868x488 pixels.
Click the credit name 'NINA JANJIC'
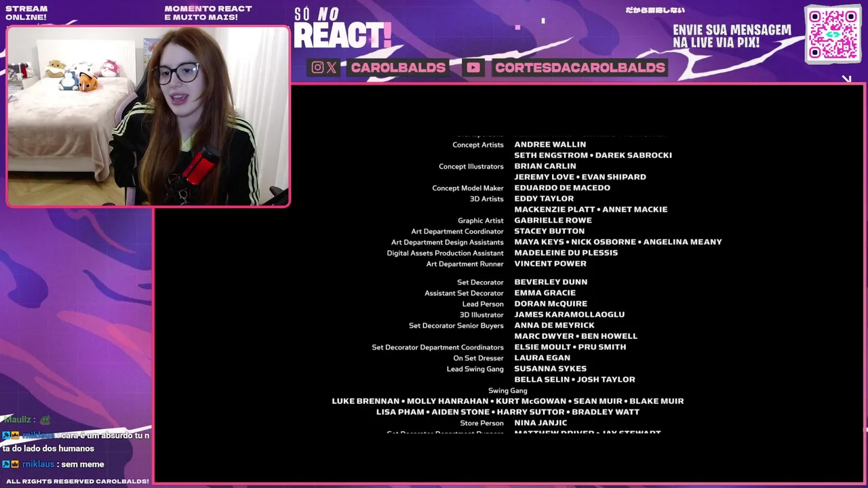point(540,423)
